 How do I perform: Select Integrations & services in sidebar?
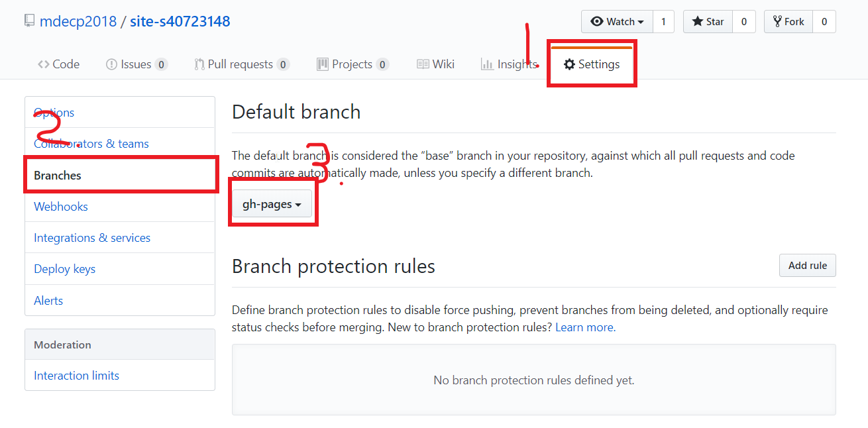coord(92,238)
